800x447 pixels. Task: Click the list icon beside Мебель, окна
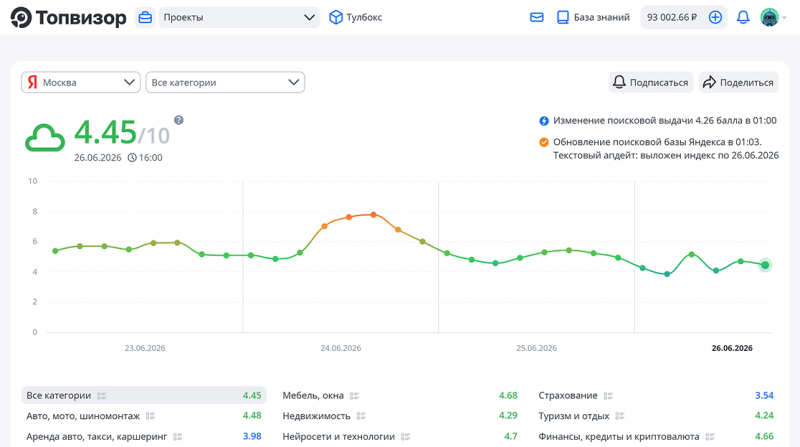pos(354,395)
